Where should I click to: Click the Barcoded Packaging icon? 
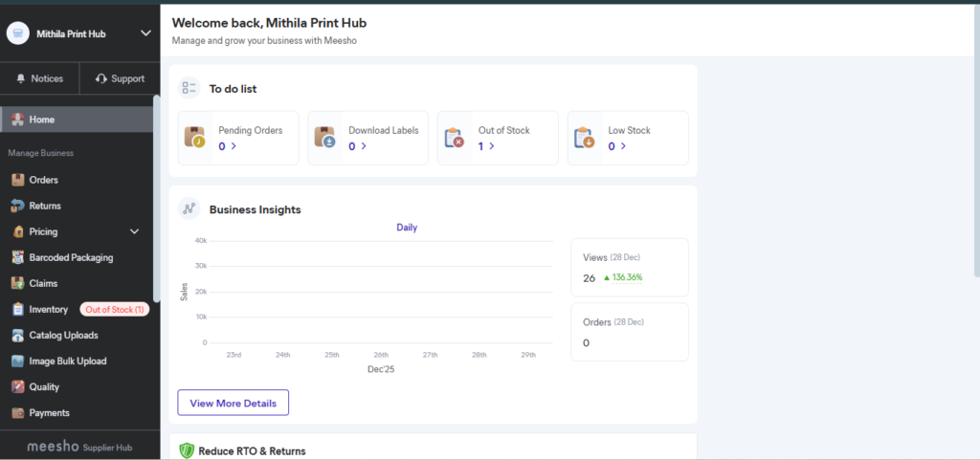point(17,257)
